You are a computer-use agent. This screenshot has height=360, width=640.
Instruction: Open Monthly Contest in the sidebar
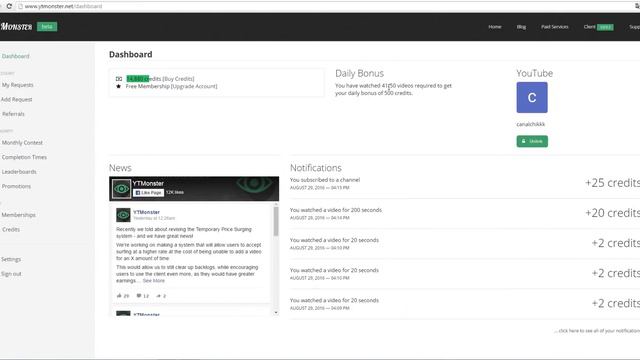pyautogui.click(x=22, y=143)
